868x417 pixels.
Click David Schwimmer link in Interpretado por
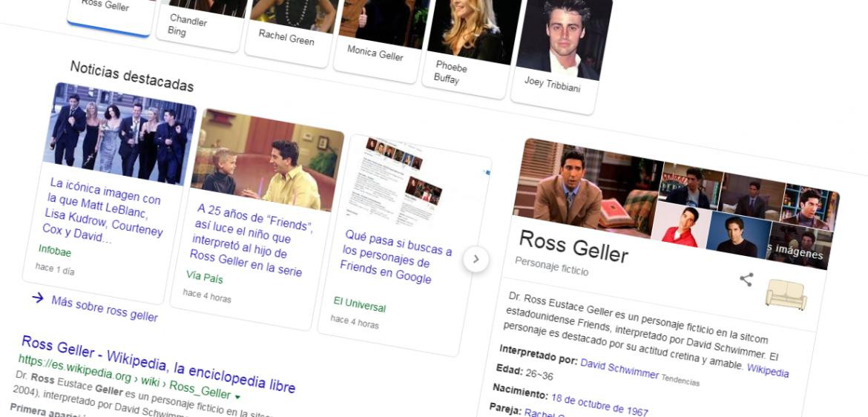(x=619, y=369)
